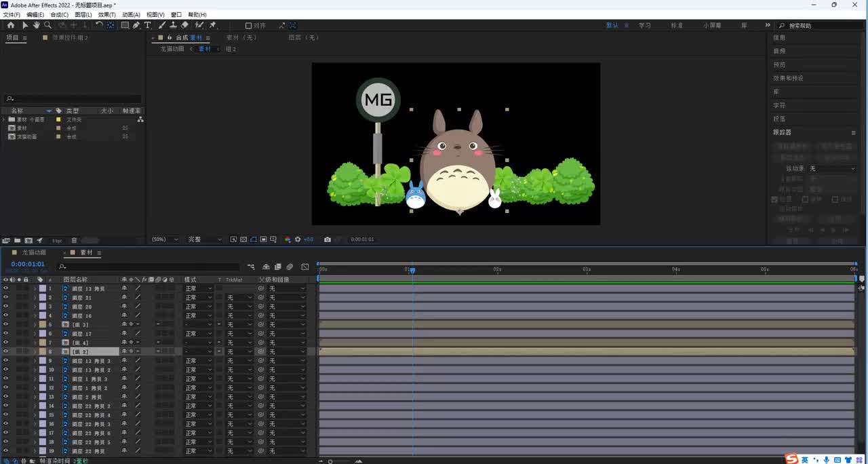Click the Home icon in toolbar
The image size is (868, 464).
[11, 25]
